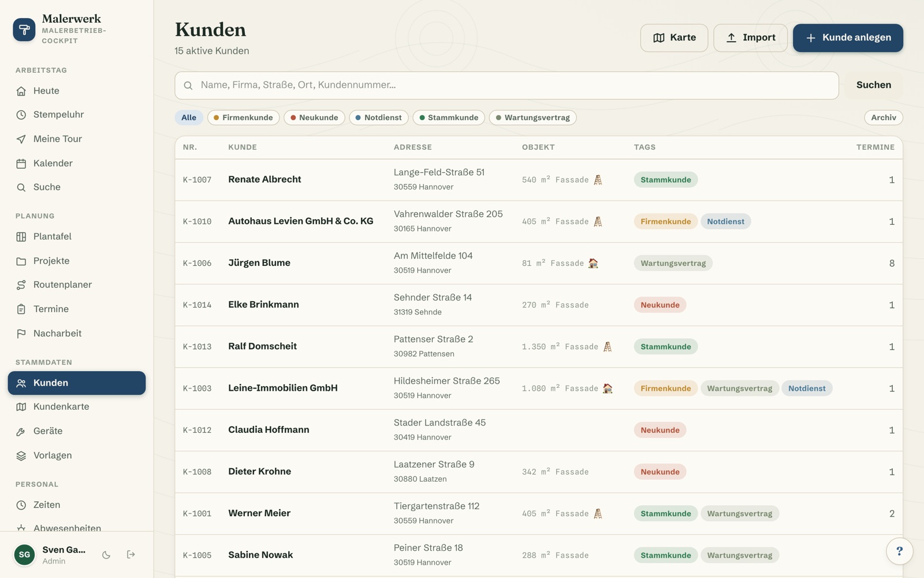Screen dimensions: 924x578
Task: Click the SG user avatar
Action: pos(24,555)
